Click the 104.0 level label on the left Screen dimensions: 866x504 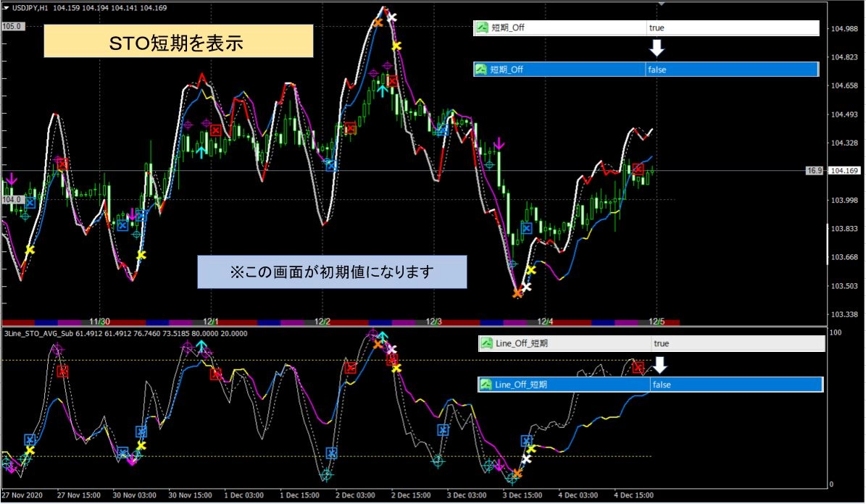pos(12,199)
